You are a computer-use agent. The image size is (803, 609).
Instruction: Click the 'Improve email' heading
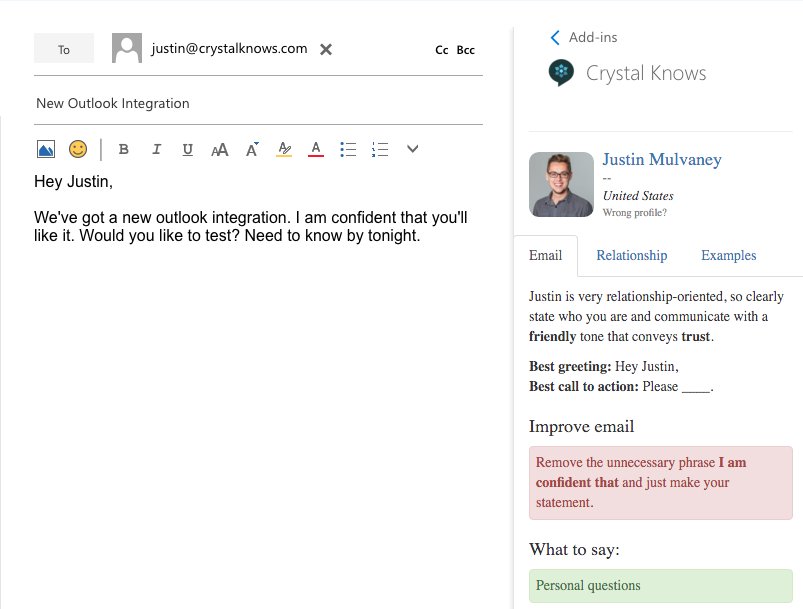point(581,427)
